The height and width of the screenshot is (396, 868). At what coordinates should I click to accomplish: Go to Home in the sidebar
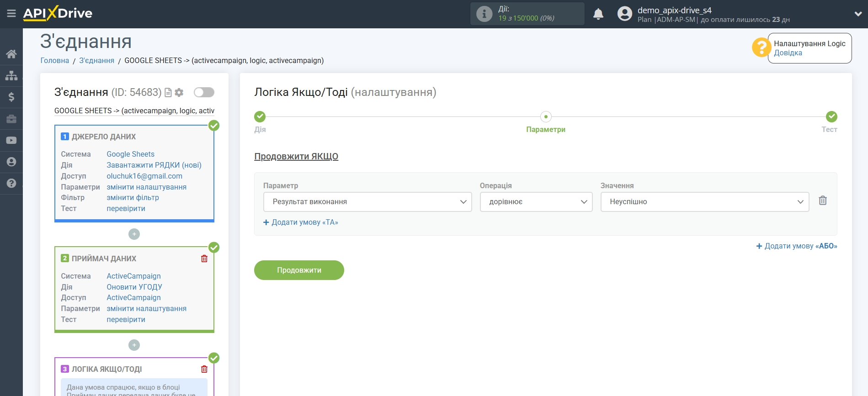click(x=11, y=54)
